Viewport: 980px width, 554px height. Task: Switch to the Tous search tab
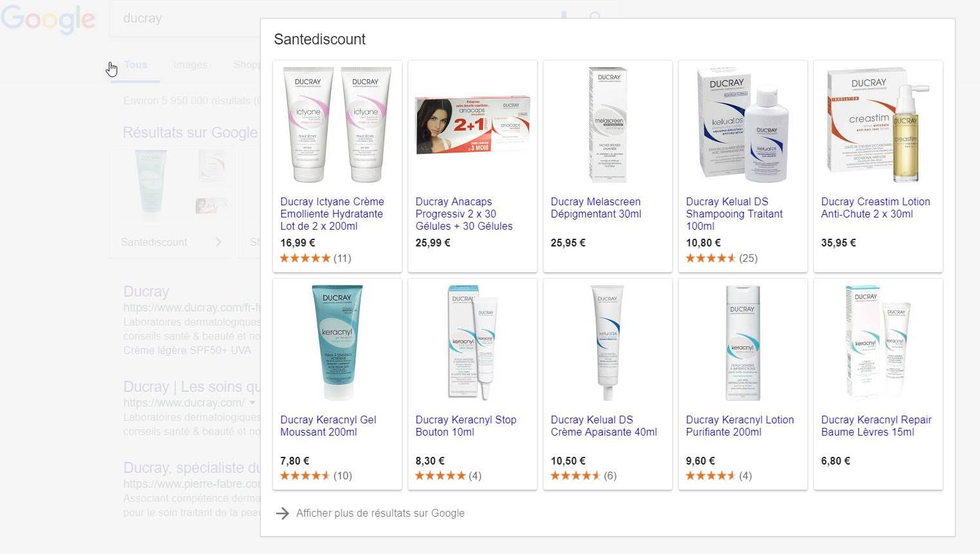[135, 65]
